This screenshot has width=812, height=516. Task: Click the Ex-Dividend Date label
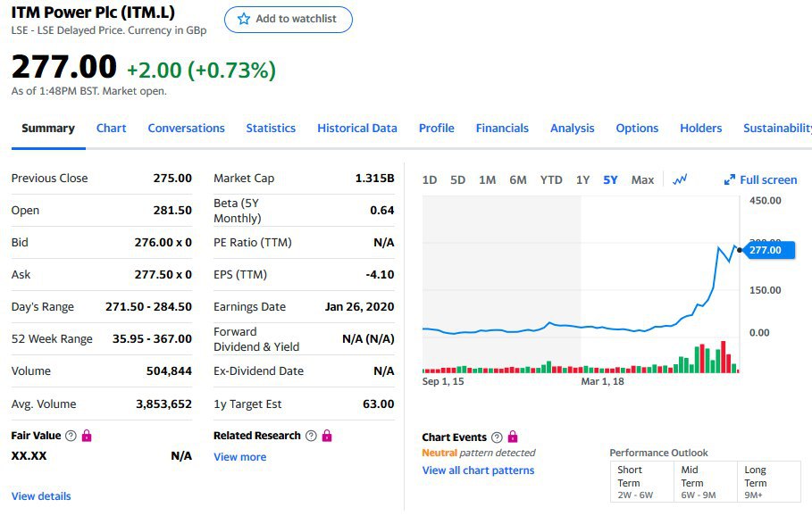pyautogui.click(x=258, y=371)
